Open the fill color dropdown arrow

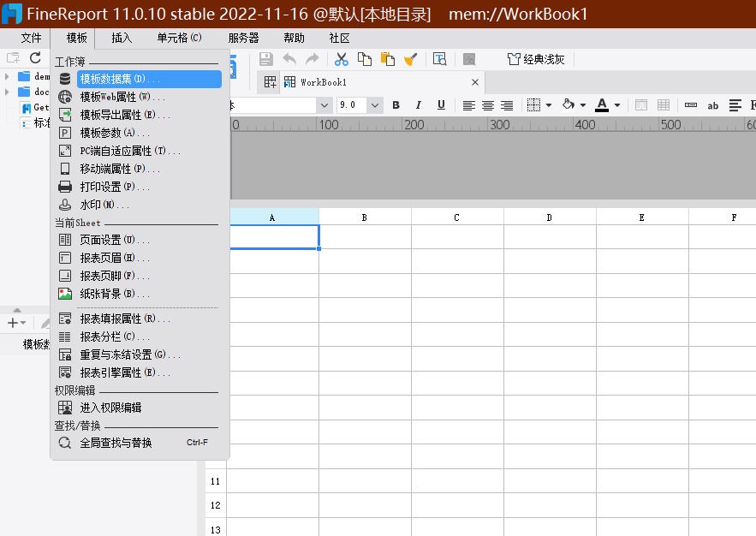point(583,105)
